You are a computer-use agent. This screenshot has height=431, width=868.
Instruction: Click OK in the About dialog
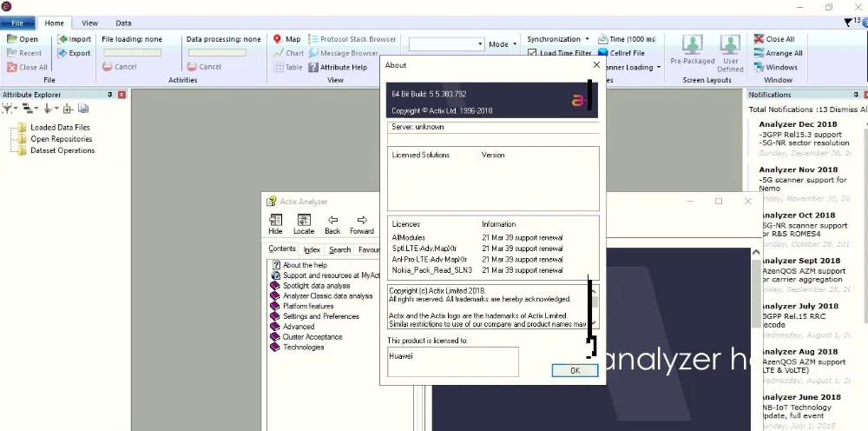click(x=575, y=371)
